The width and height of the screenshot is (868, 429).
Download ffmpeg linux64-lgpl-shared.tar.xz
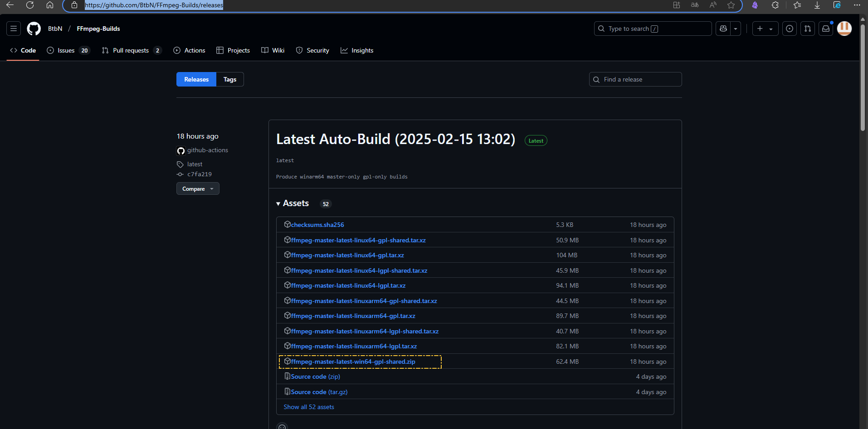pyautogui.click(x=359, y=270)
